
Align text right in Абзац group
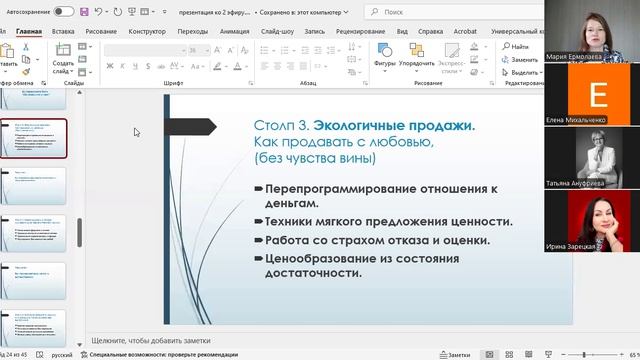coord(290,66)
